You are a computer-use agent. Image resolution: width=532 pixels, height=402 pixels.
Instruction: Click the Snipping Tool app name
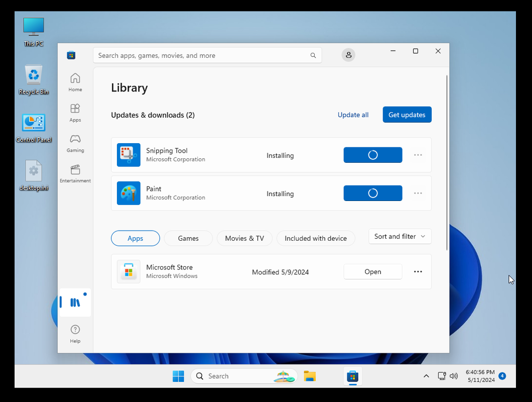pyautogui.click(x=167, y=151)
